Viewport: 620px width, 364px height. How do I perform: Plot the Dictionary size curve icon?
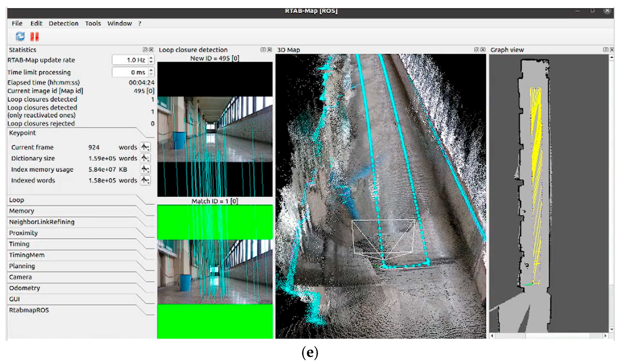[x=145, y=158]
